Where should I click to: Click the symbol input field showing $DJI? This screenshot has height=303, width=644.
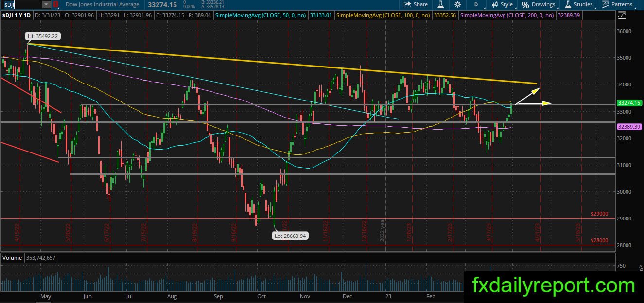click(21, 4)
